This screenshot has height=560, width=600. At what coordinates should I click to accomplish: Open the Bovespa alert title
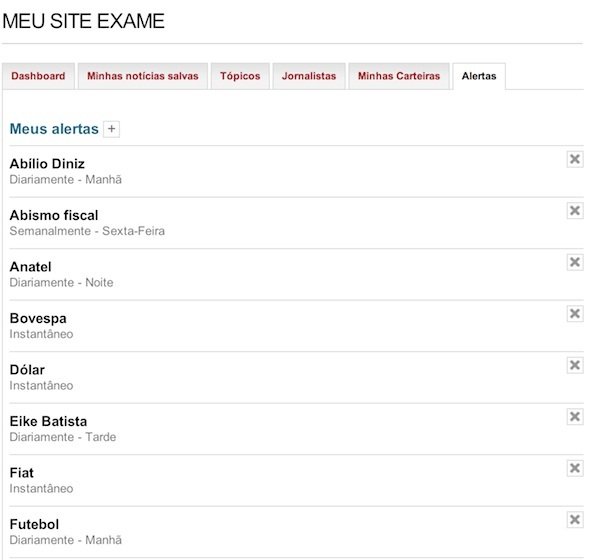click(x=38, y=318)
